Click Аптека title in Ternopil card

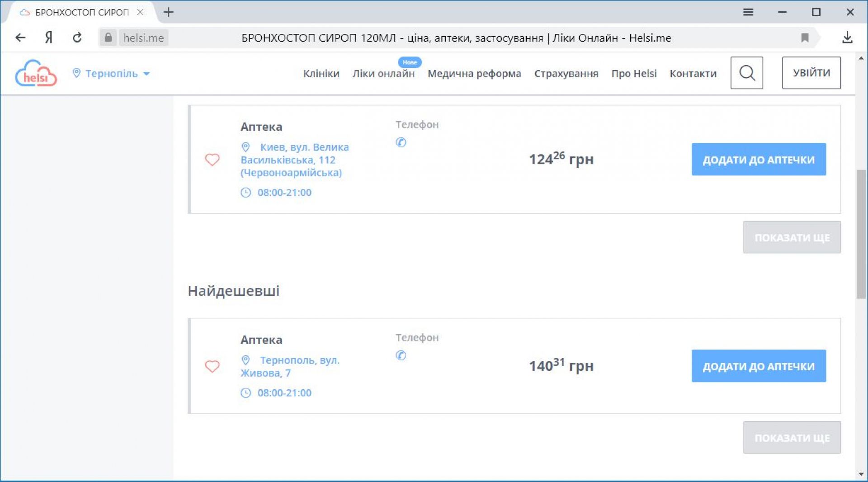[x=261, y=340]
